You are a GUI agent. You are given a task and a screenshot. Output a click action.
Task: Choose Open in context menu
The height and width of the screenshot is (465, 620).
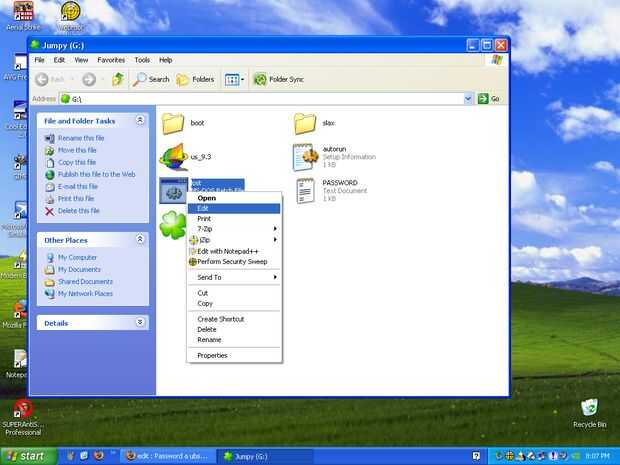pos(234,198)
